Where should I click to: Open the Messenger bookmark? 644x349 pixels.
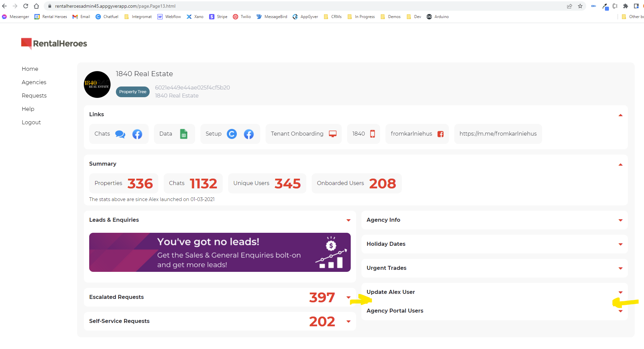(16, 17)
